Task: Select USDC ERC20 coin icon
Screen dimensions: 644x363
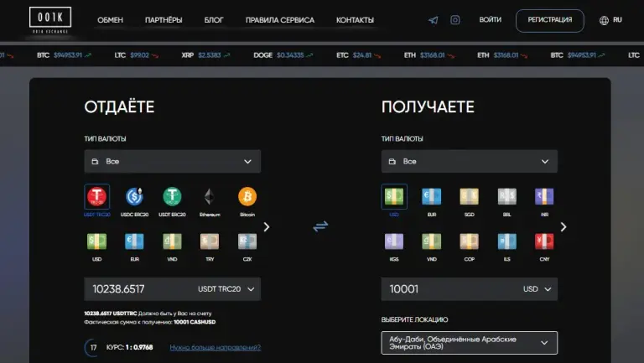Action: tap(134, 197)
